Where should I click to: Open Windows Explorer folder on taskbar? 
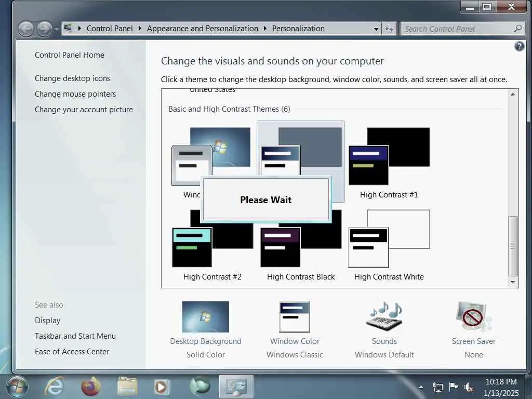[x=127, y=387]
